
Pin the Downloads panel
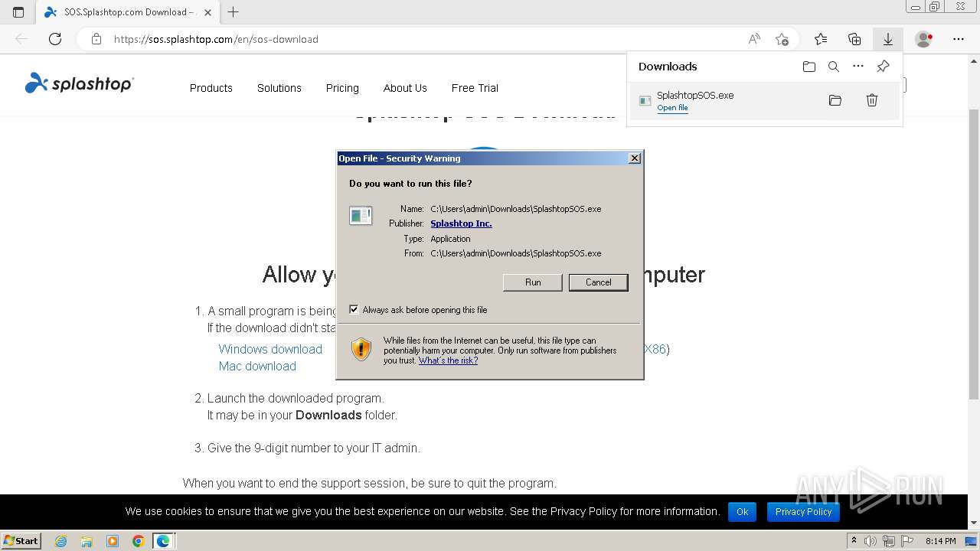point(883,67)
